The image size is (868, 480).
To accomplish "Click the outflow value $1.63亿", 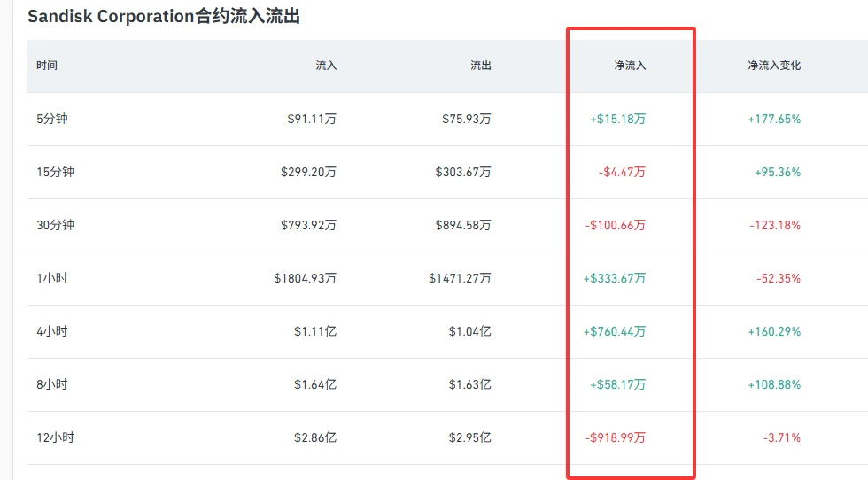I will 469,384.
